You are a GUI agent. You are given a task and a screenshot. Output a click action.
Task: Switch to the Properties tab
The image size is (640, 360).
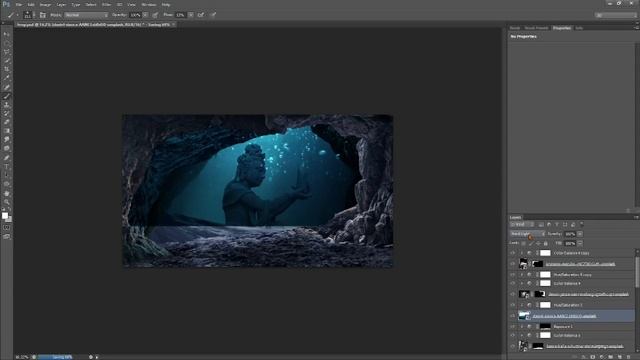[x=562, y=28]
